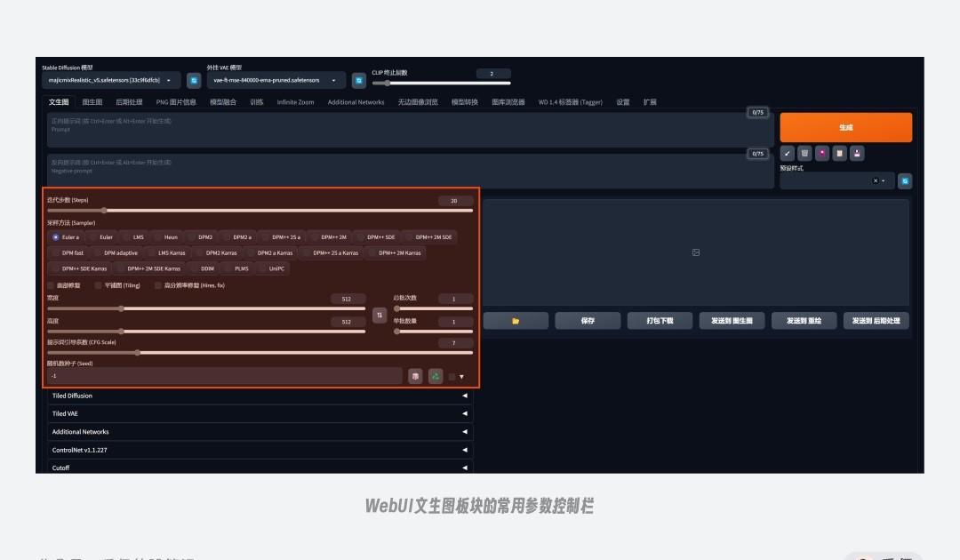960x560 pixels.
Task: Expand the Tiled Diffusion section
Action: [x=260, y=396]
